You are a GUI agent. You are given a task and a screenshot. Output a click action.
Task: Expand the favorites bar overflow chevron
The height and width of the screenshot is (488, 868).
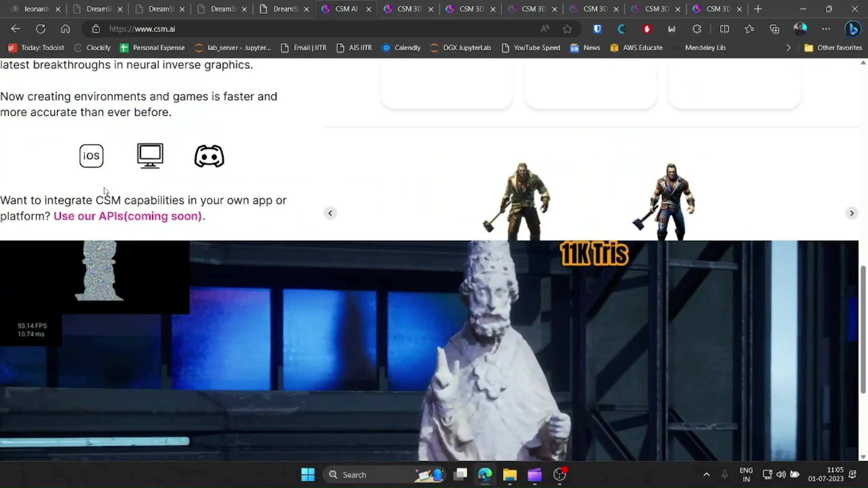tap(788, 47)
